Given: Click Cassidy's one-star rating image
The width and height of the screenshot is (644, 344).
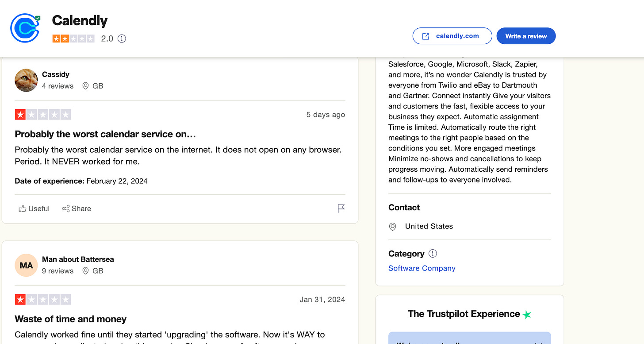Looking at the screenshot, I should tap(43, 115).
